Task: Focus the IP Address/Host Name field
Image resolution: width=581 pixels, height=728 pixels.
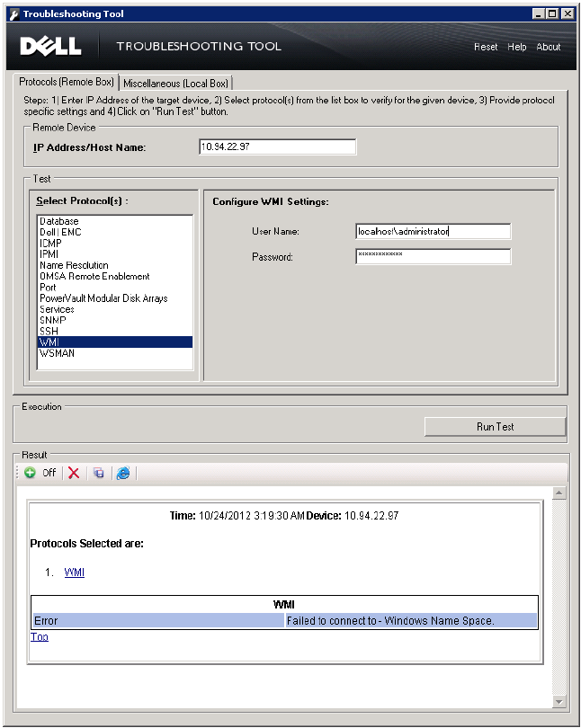Action: (x=278, y=146)
